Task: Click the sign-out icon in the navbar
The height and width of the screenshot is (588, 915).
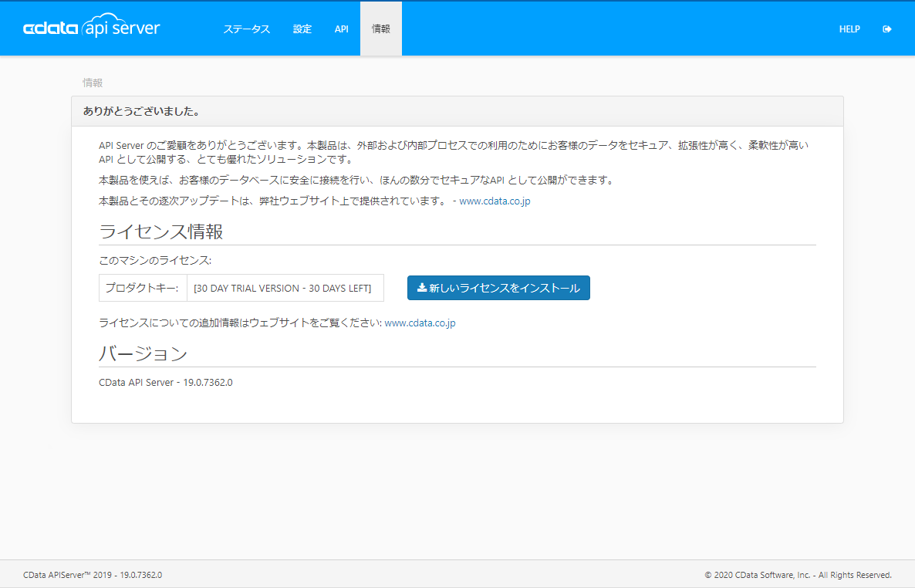Action: point(886,29)
